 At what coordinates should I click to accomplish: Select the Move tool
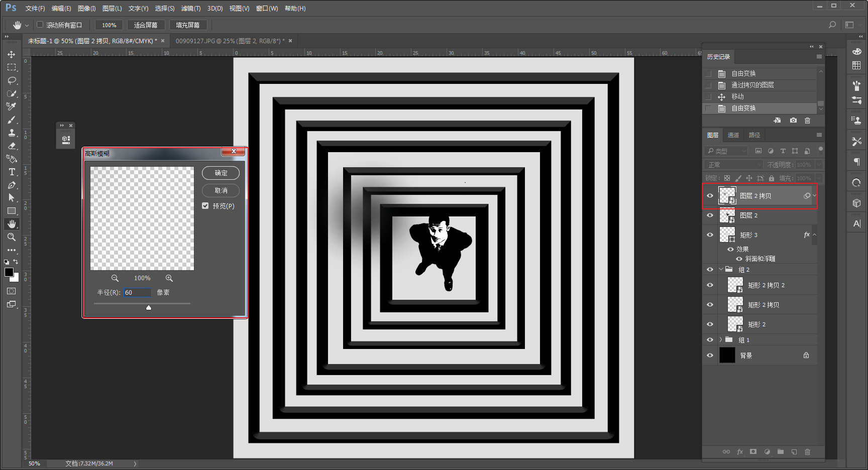point(12,54)
